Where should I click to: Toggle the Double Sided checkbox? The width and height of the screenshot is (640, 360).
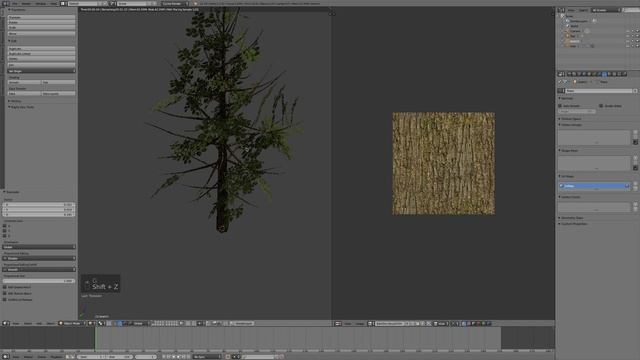601,106
